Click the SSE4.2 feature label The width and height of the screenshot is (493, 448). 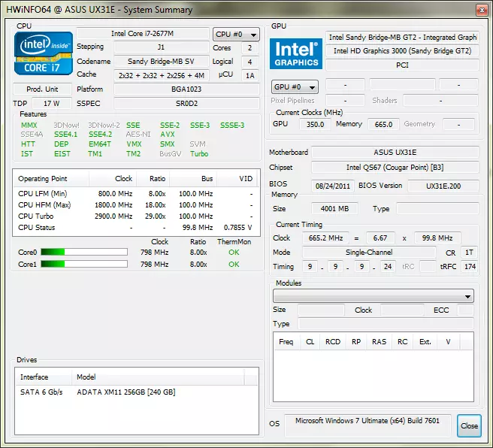[x=100, y=135]
